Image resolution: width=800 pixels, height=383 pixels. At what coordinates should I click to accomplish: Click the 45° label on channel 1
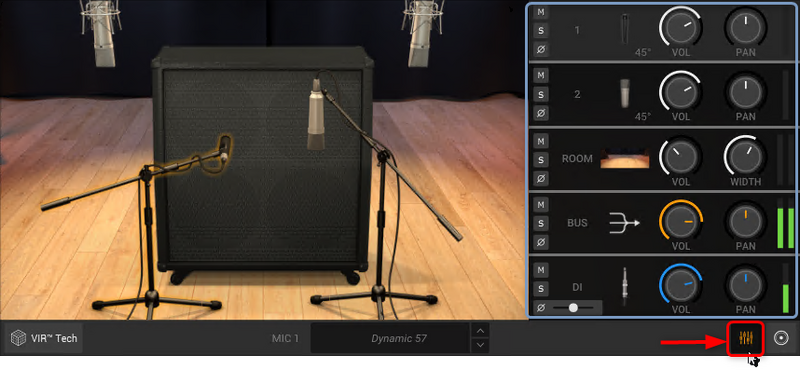pos(643,52)
